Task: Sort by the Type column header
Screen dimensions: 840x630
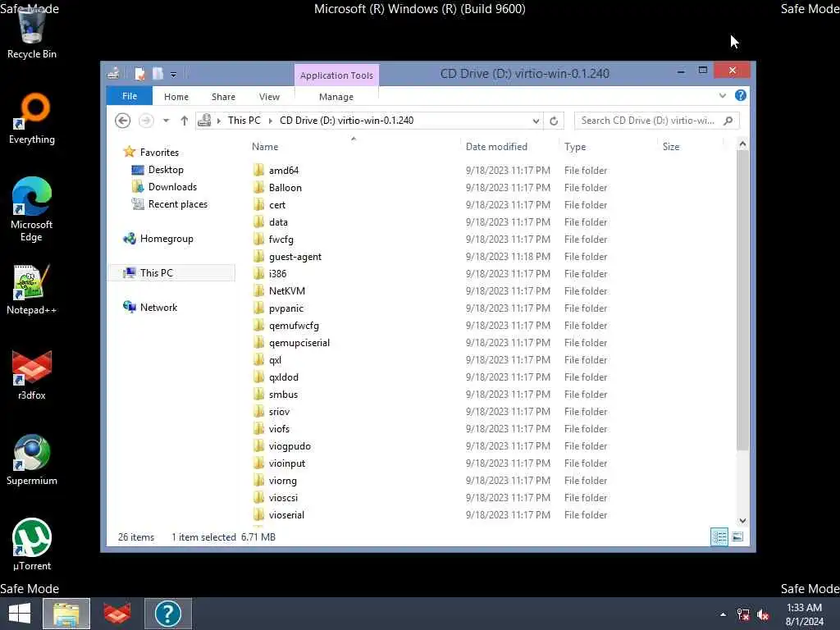Action: [575, 147]
